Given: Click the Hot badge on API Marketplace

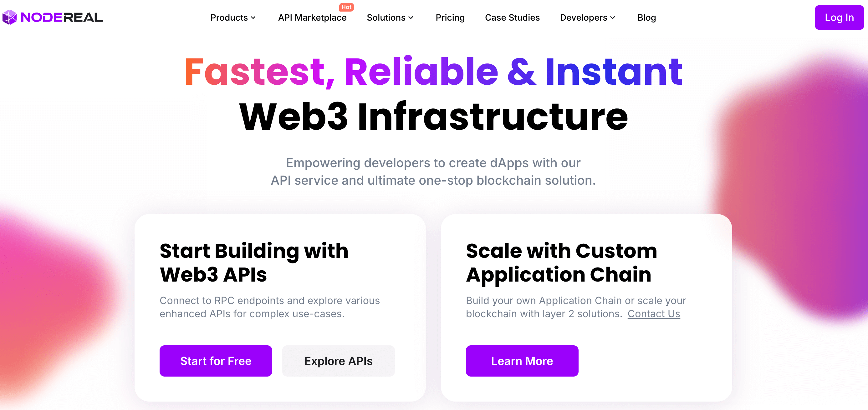Looking at the screenshot, I should 346,7.
